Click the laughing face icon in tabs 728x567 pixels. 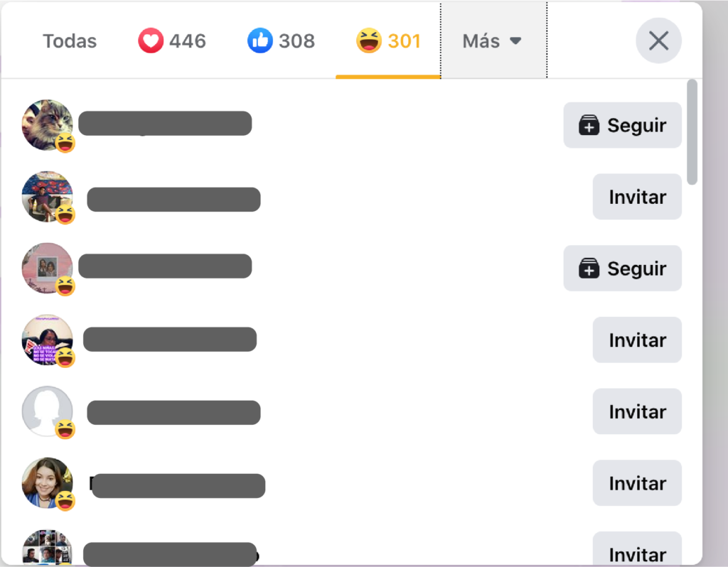[x=369, y=40]
